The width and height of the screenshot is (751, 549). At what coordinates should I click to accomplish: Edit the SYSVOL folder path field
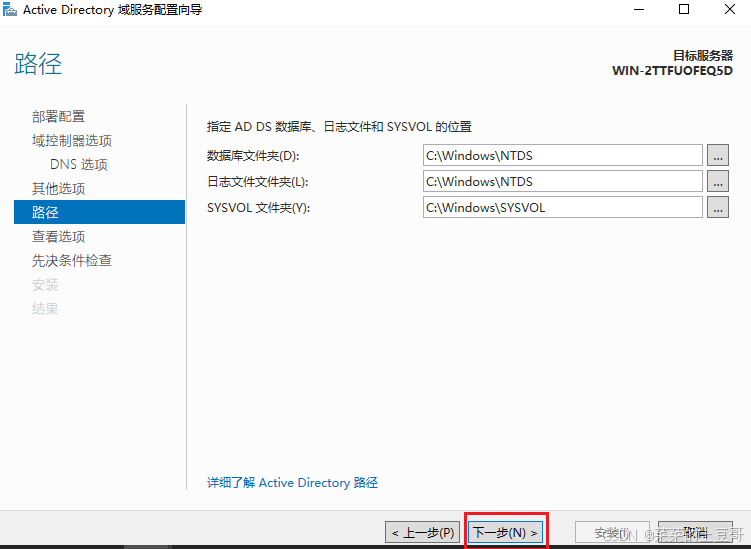coord(563,207)
